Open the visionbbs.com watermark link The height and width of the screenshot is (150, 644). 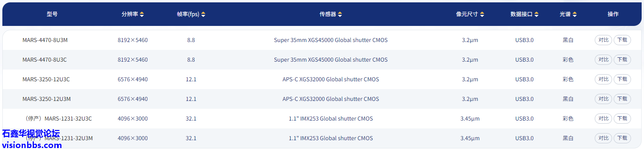click(x=32, y=145)
